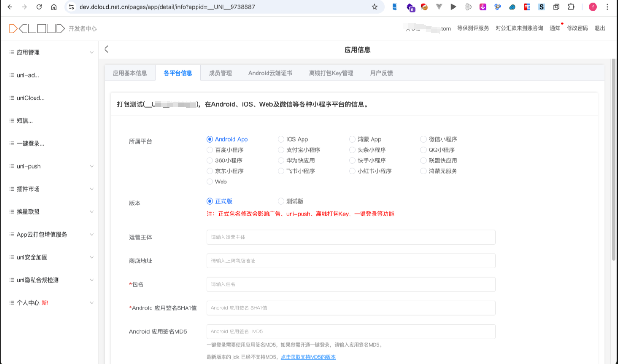Expand the 换量联盟 sidebar chevron

click(92, 212)
